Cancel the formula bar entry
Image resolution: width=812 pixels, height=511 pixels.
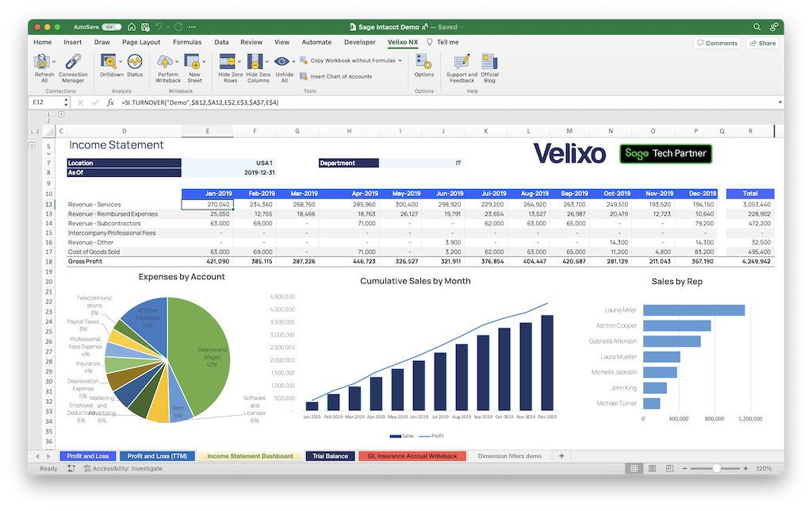point(80,102)
